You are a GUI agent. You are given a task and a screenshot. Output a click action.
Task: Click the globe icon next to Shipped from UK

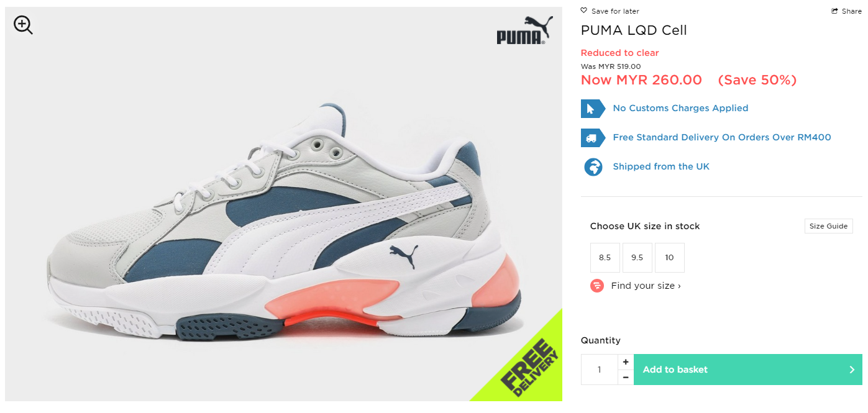593,167
